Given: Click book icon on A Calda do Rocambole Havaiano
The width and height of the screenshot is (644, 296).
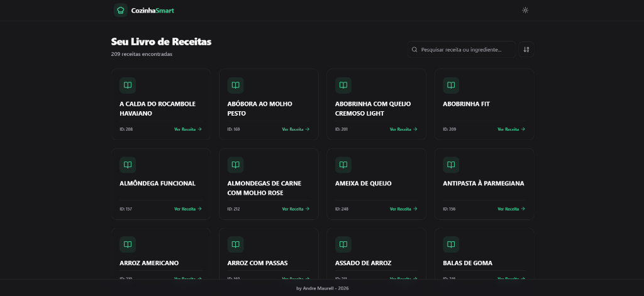Looking at the screenshot, I should coord(128,85).
